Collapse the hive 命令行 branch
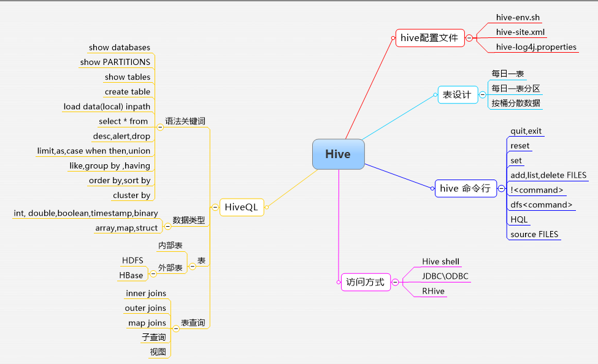The height and width of the screenshot is (364, 598). (501, 189)
